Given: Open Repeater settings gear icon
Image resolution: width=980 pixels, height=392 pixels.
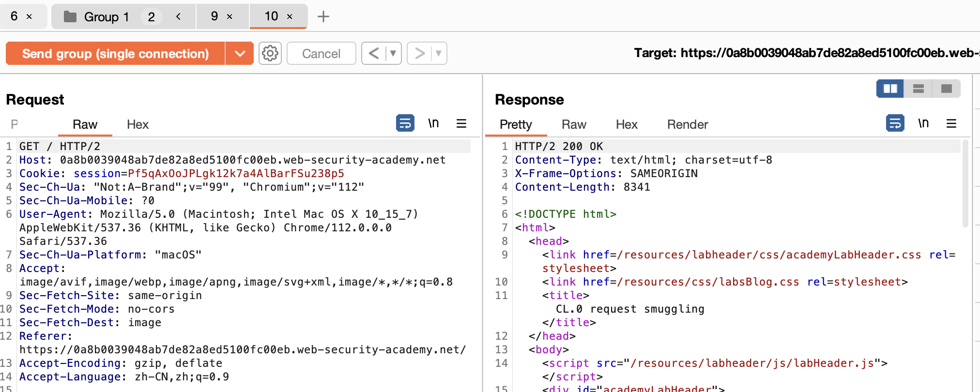Looking at the screenshot, I should (x=270, y=53).
